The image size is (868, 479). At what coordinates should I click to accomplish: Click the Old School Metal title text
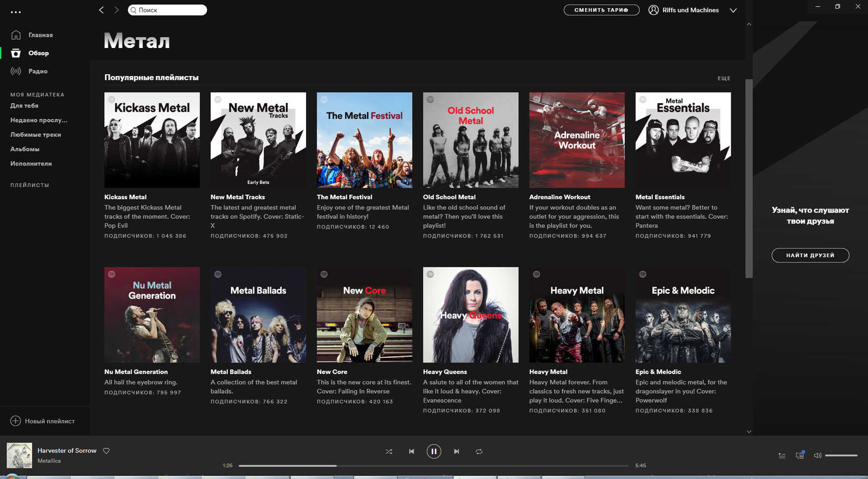pos(449,197)
